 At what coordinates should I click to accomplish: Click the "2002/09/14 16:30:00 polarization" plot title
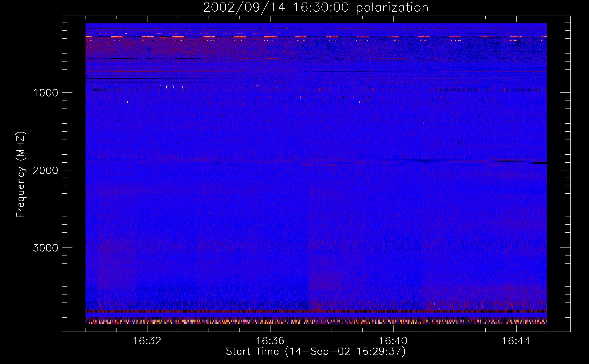[316, 8]
